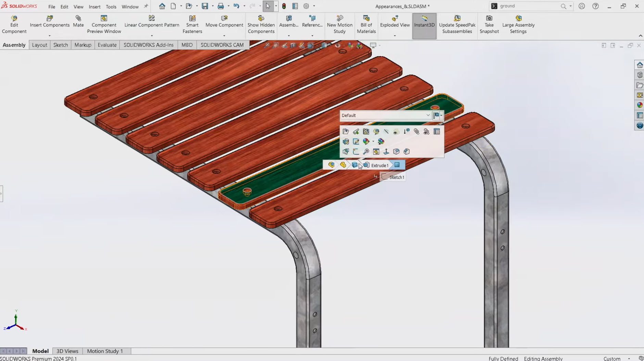Open the Edit Appearance color tool in context toolbar
The height and width of the screenshot is (361, 644).
point(366,141)
